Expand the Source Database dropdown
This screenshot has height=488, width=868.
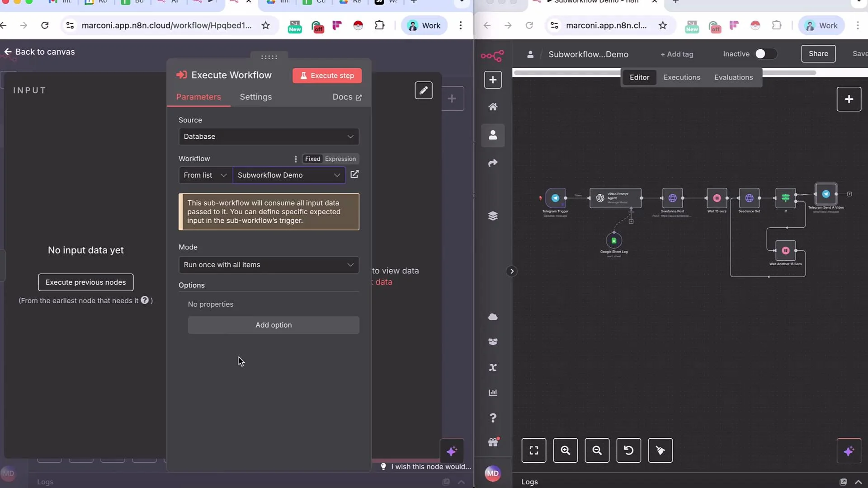(x=269, y=136)
